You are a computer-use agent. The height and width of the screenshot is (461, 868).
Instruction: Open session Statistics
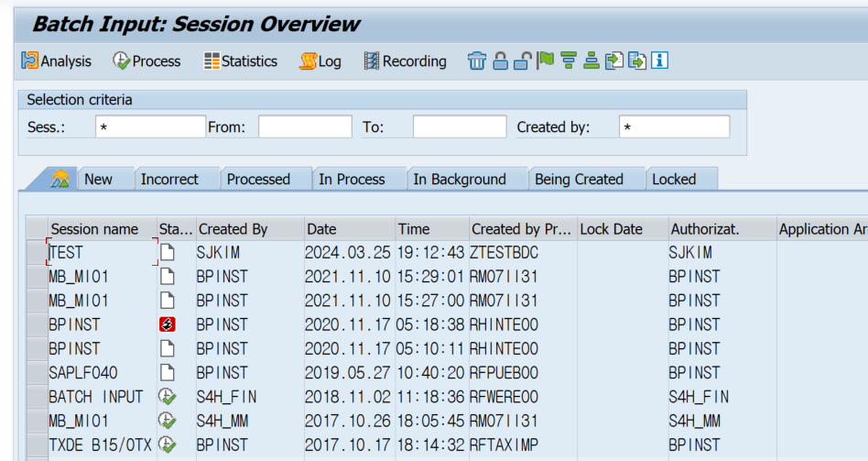point(240,61)
